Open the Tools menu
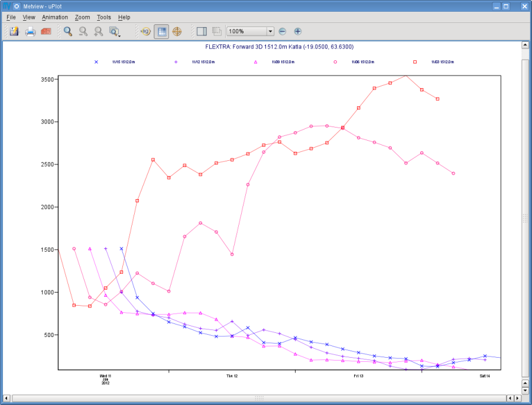This screenshot has width=532, height=405. point(104,17)
